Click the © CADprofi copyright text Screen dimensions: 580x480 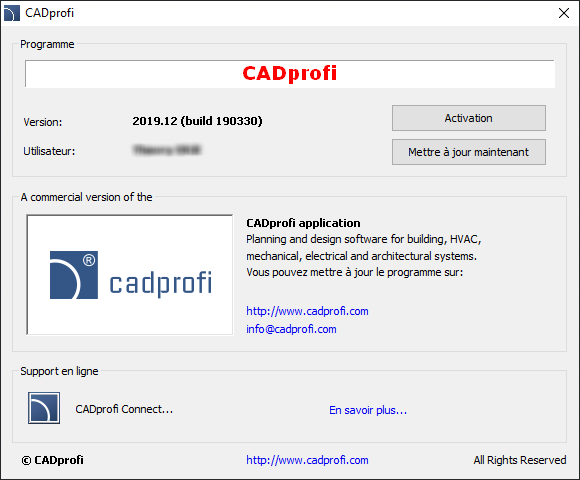click(53, 460)
